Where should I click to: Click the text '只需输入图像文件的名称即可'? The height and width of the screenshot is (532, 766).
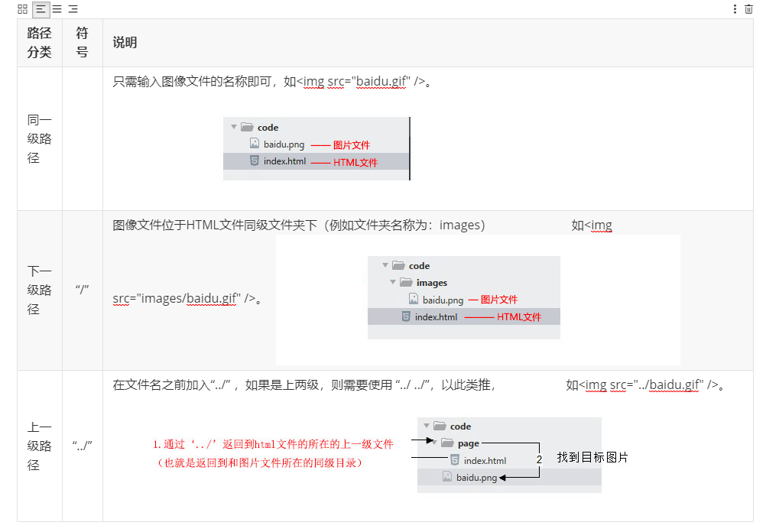192,82
